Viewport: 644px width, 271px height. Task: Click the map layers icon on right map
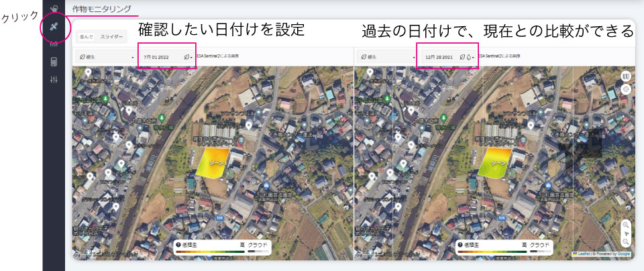625,76
